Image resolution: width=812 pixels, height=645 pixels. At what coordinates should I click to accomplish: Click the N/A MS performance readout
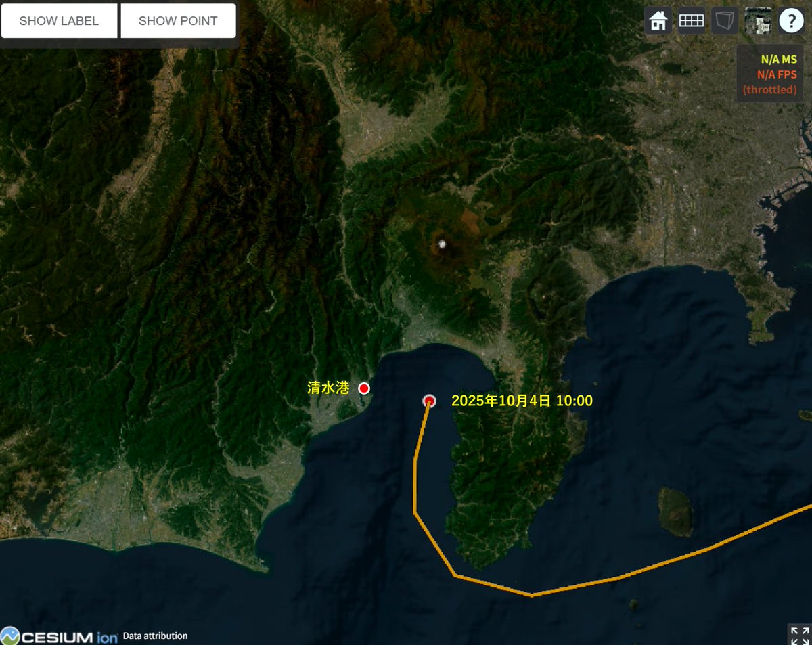[778, 60]
